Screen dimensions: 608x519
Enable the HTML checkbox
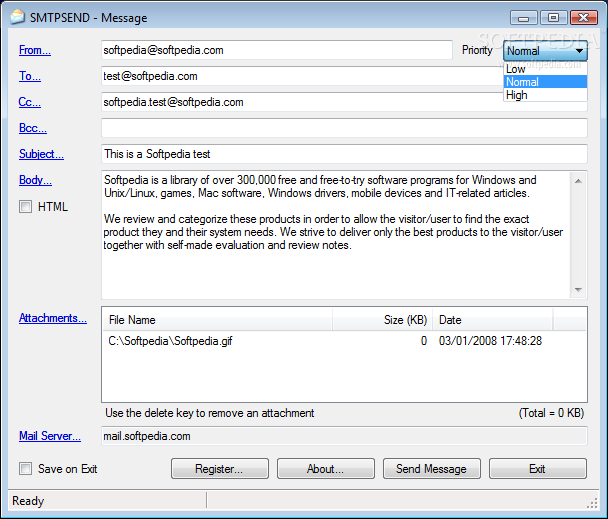pos(26,207)
